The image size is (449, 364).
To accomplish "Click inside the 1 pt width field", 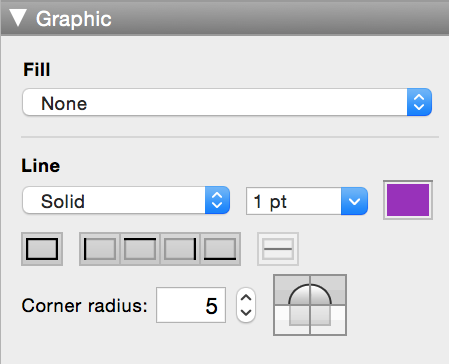I will coord(294,201).
